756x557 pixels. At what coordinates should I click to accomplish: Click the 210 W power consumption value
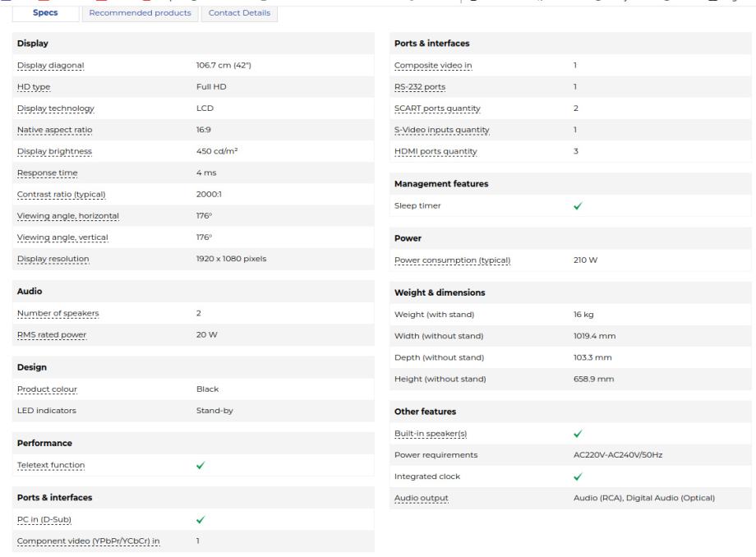(x=585, y=260)
